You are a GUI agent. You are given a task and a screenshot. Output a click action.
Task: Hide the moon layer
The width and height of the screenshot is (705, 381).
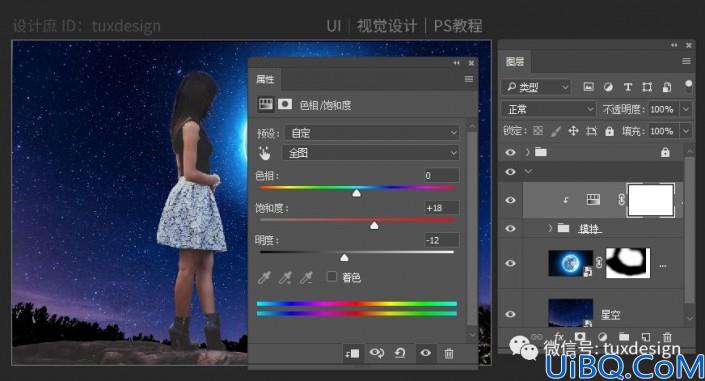pos(510,264)
